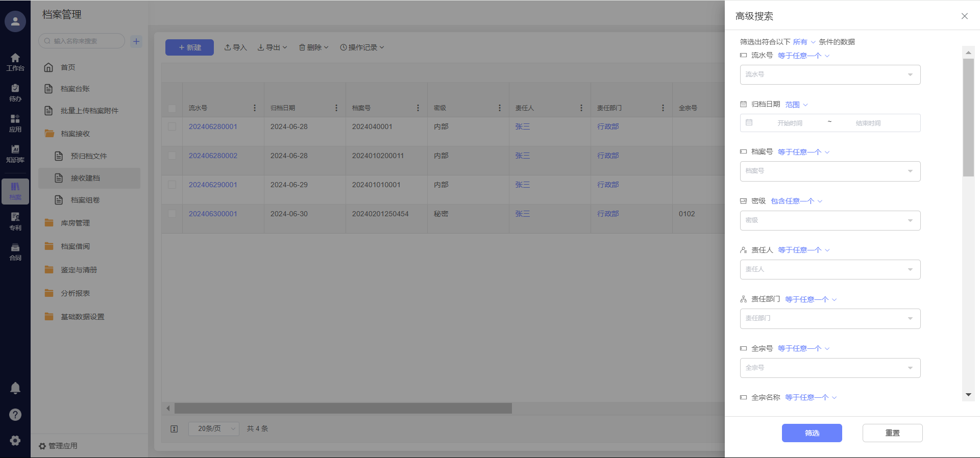
Task: Click the plus icon beside search box
Action: 136,41
